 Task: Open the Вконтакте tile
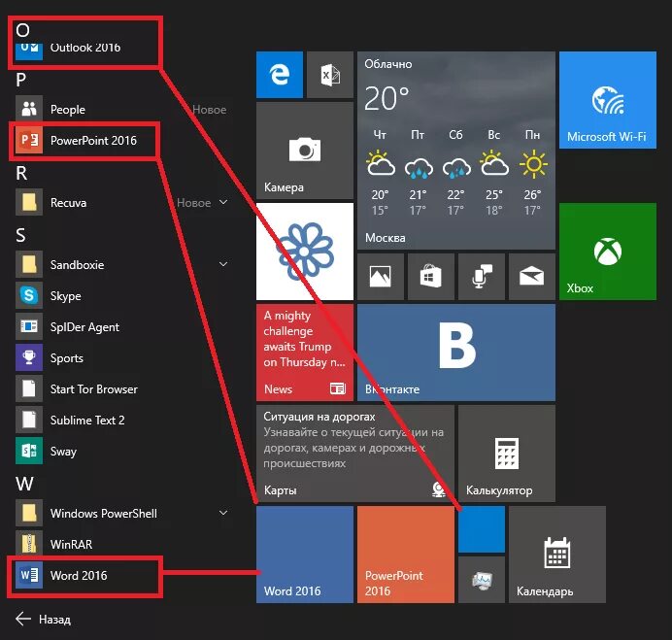click(456, 353)
